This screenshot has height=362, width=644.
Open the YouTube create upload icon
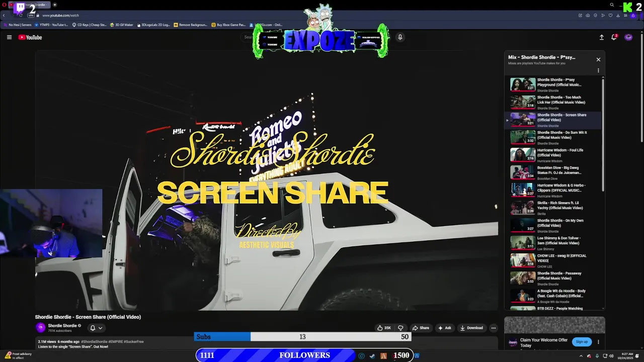click(601, 37)
